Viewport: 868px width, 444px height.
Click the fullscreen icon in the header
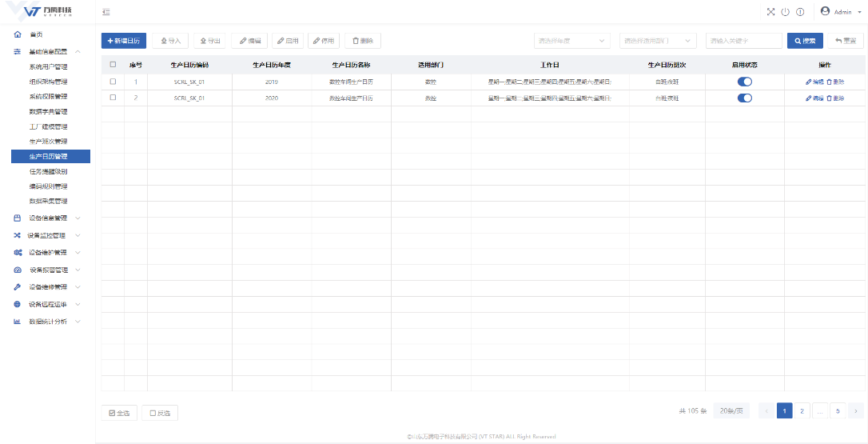click(770, 12)
